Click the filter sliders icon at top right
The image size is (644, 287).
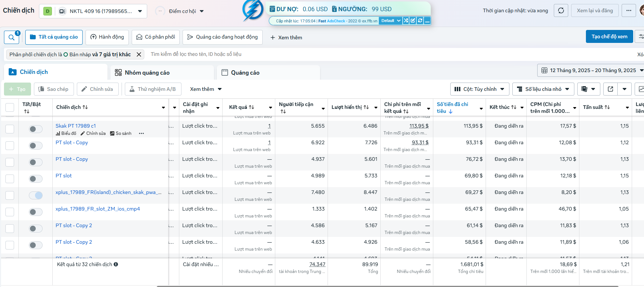click(x=640, y=36)
